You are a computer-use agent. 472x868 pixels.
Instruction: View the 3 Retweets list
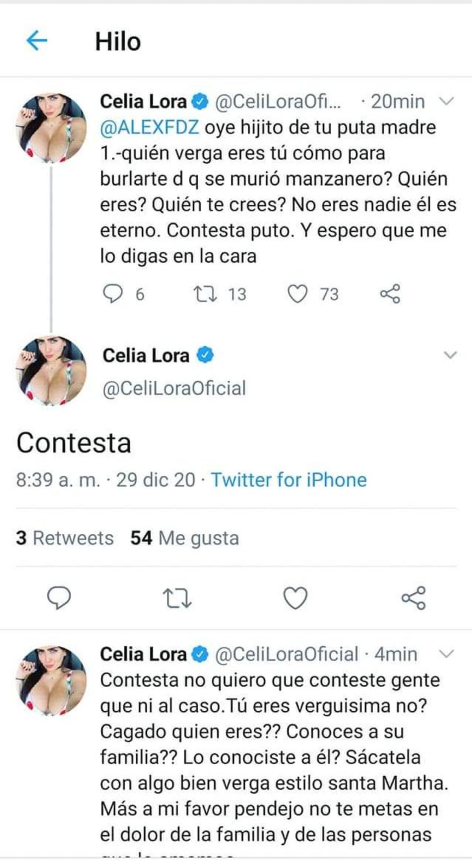pos(65,538)
